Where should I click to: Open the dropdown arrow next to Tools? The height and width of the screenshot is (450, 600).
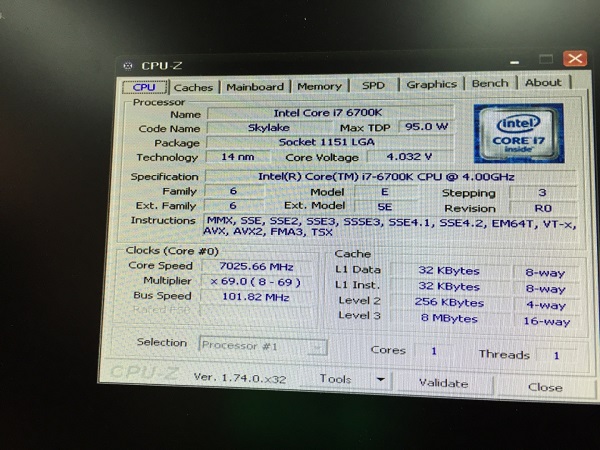click(x=380, y=380)
